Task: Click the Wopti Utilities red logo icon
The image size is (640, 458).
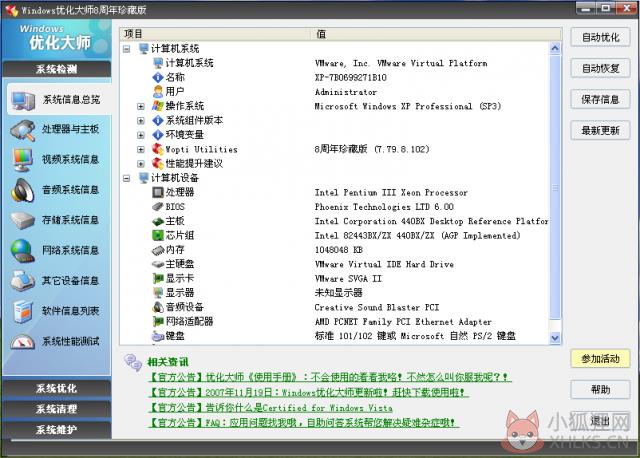Action: [158, 149]
